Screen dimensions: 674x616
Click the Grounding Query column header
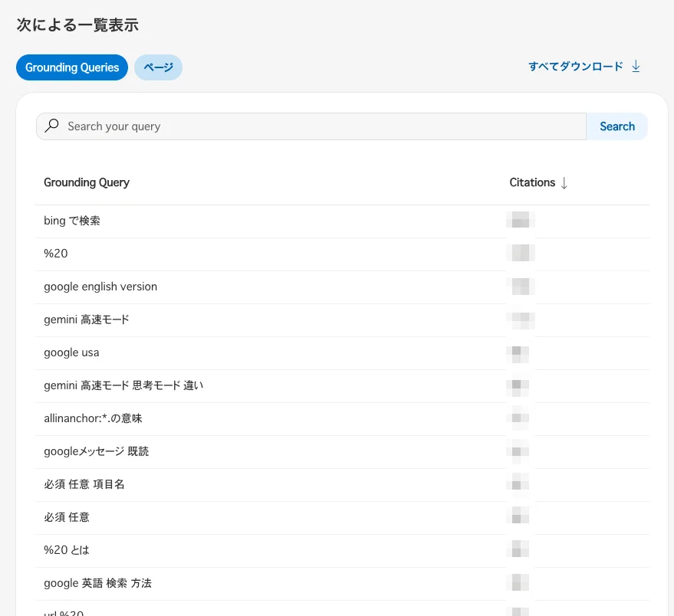coord(87,182)
